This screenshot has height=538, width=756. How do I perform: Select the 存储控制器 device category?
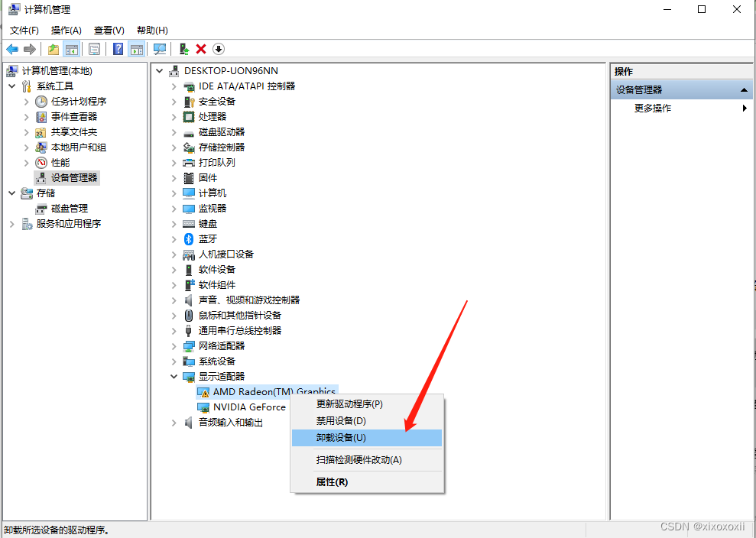tap(222, 147)
